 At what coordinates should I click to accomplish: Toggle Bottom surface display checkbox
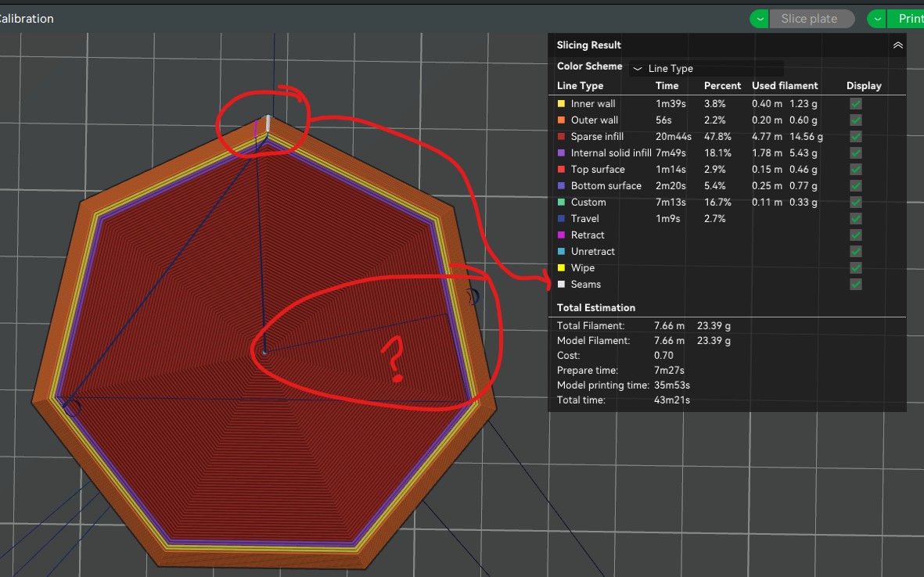(x=856, y=185)
